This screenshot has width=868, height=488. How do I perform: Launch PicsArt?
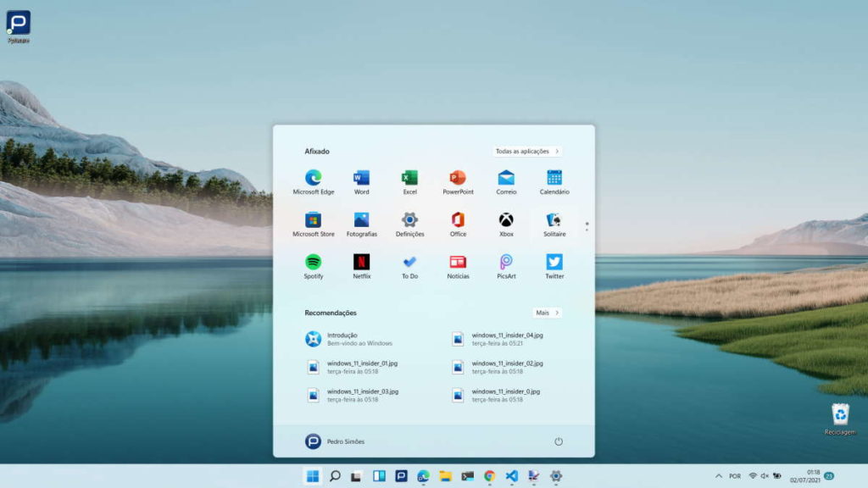[505, 264]
